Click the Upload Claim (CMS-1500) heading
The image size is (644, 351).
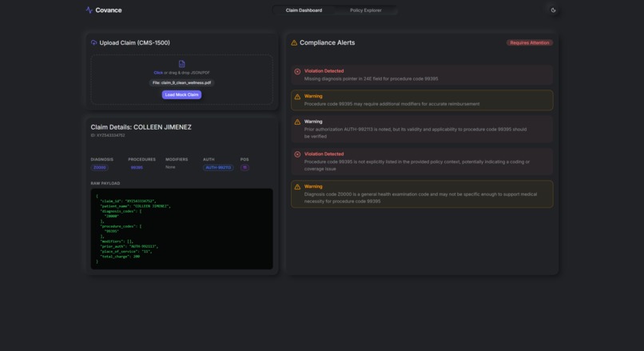tap(134, 42)
